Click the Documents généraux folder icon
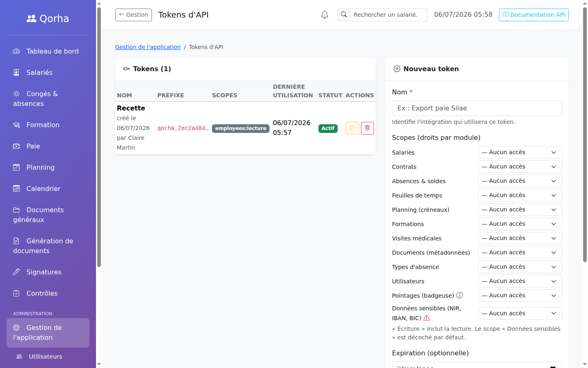 16,210
